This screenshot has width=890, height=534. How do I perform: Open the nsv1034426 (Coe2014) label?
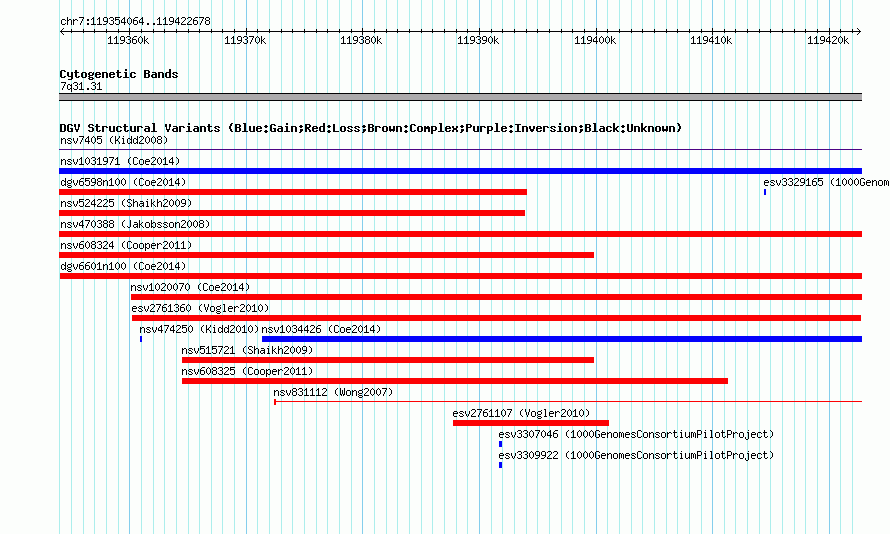coord(321,329)
